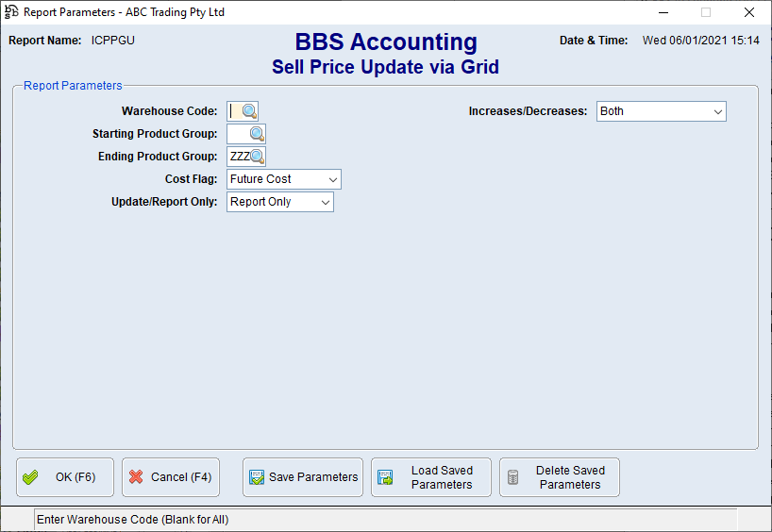Screen dimensions: 772x532
Task: Click the Date & Time value
Action: tap(700, 41)
